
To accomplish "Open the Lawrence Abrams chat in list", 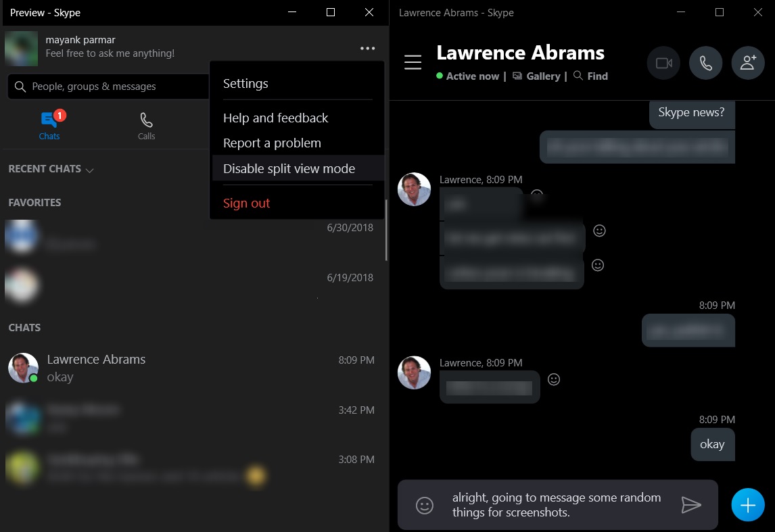I will tap(193, 368).
